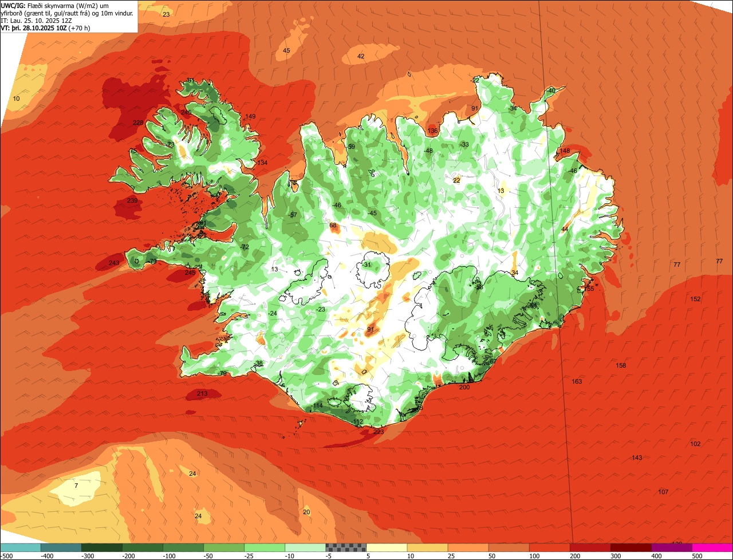Select the '114' value on the south coast
The height and width of the screenshot is (560, 733).
(318, 405)
